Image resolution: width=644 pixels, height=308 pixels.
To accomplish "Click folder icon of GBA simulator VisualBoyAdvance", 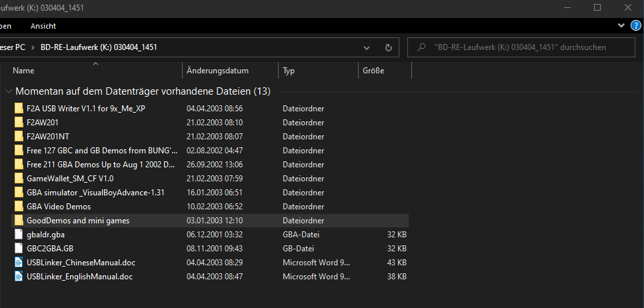I will click(19, 192).
